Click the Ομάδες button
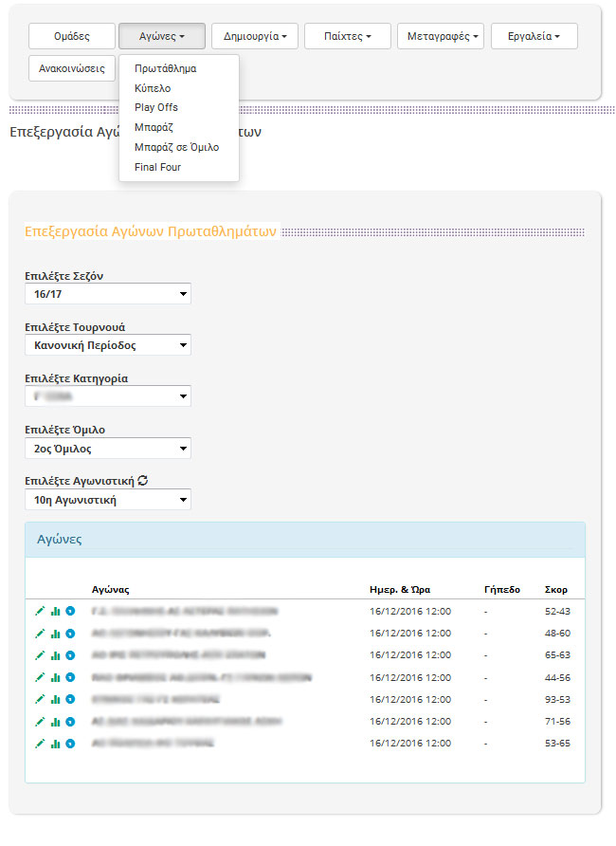The image size is (616, 846). point(72,36)
